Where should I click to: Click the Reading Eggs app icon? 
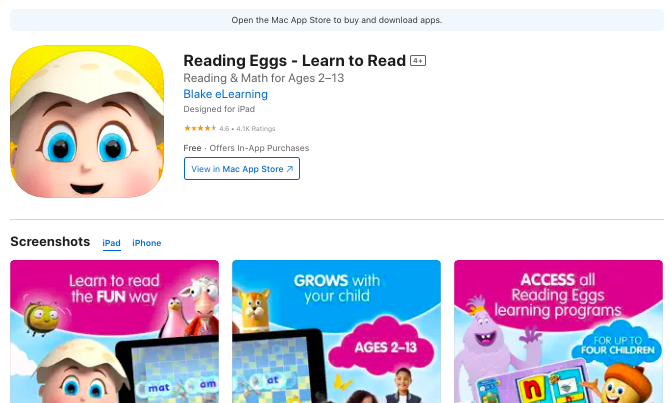click(x=87, y=121)
